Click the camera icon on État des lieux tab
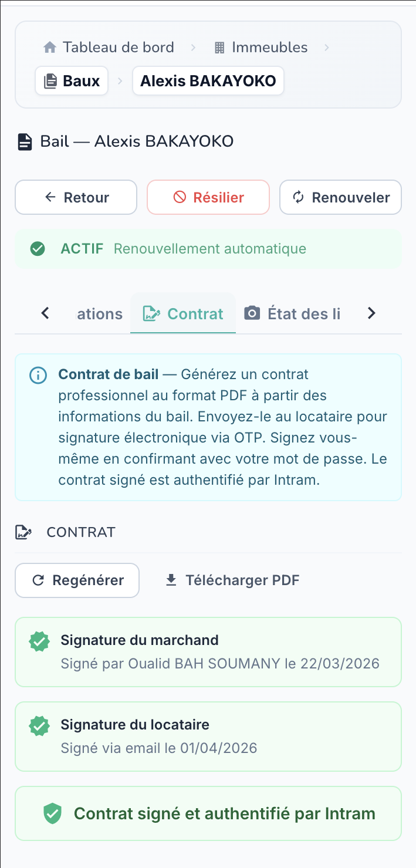Image resolution: width=416 pixels, height=868 pixels. (x=252, y=313)
